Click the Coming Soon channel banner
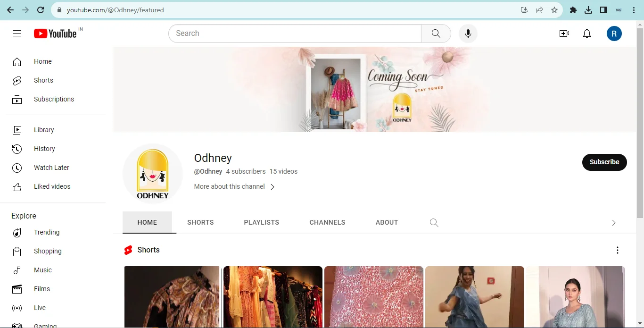Viewport: 644px width, 328px height. [374, 90]
